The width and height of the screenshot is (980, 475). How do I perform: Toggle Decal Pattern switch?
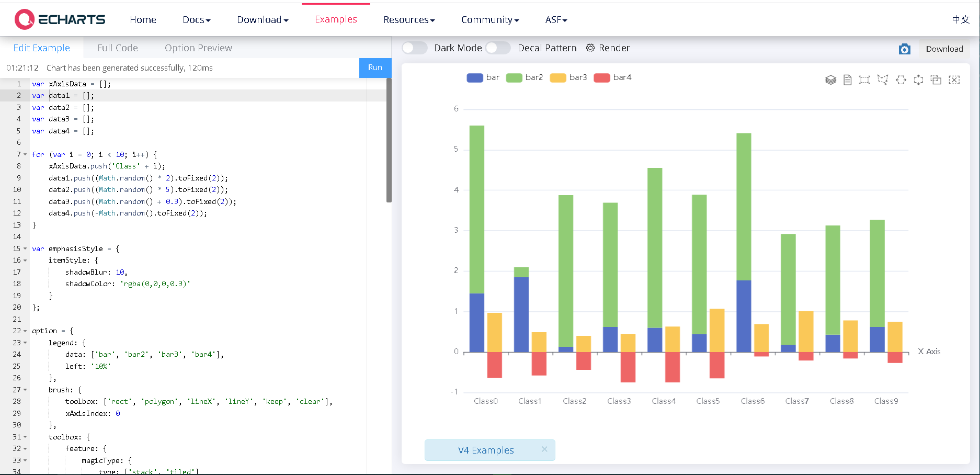(498, 48)
